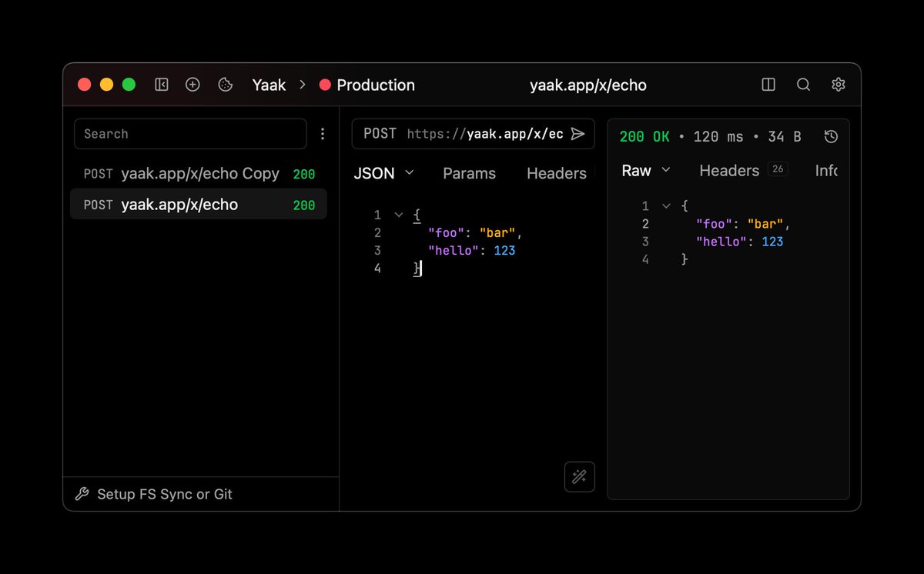924x574 pixels.
Task: Toggle the split layout icon
Action: click(x=768, y=85)
